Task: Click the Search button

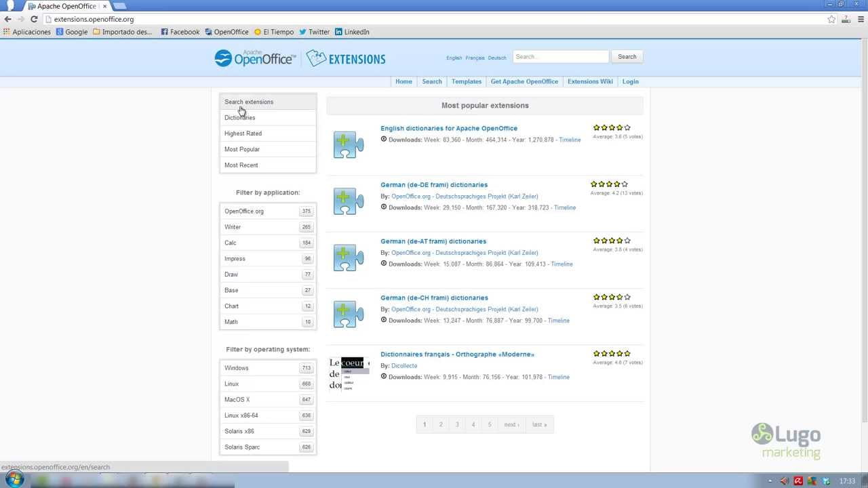Action: tap(627, 57)
